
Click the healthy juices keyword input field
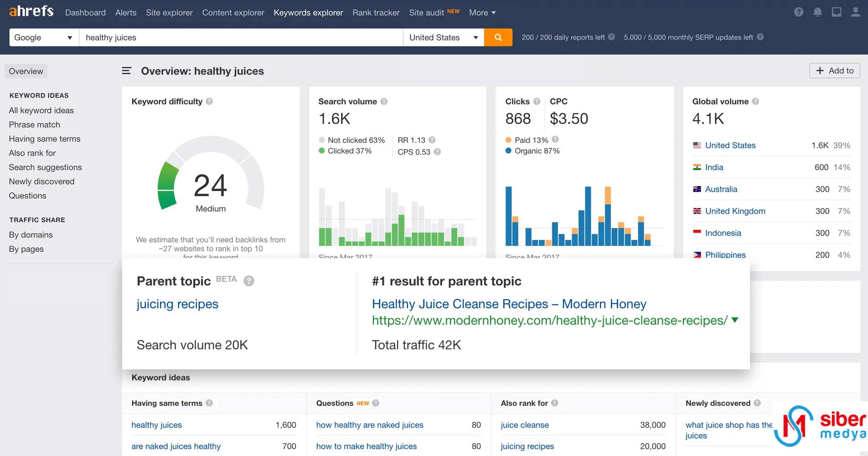(241, 37)
